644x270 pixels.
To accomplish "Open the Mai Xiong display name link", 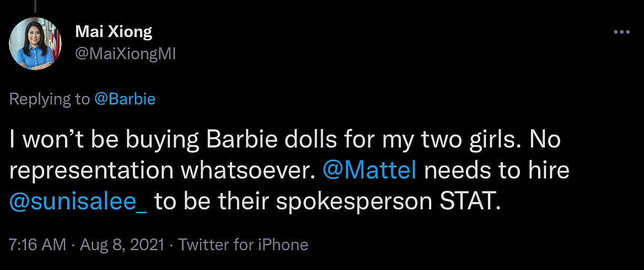I will (114, 32).
